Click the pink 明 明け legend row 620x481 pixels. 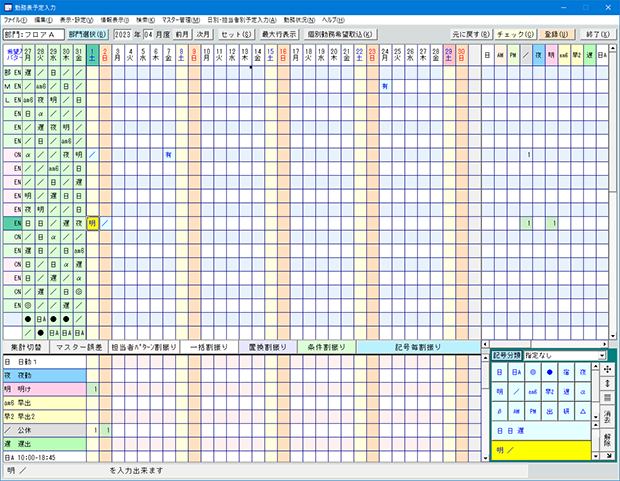tap(44, 387)
